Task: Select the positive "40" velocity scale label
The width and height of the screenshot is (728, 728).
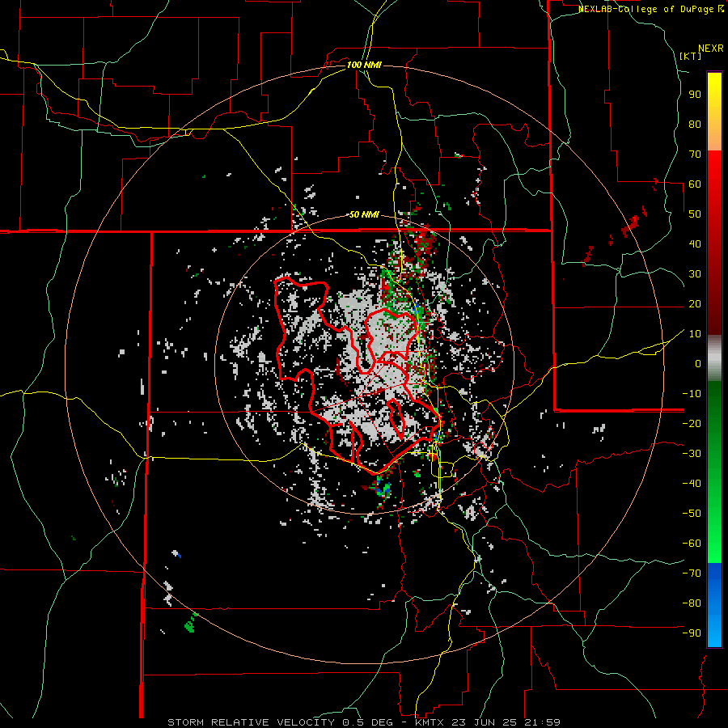Action: tap(695, 243)
